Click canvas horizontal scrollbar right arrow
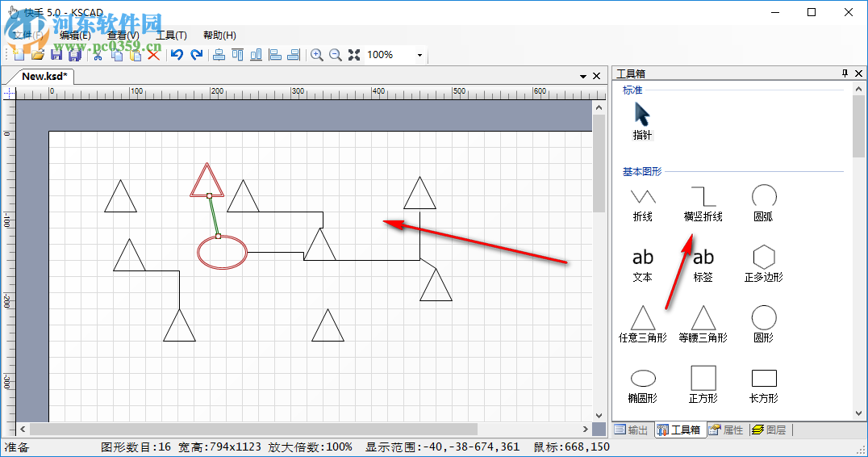This screenshot has height=457, width=868. tap(586, 430)
